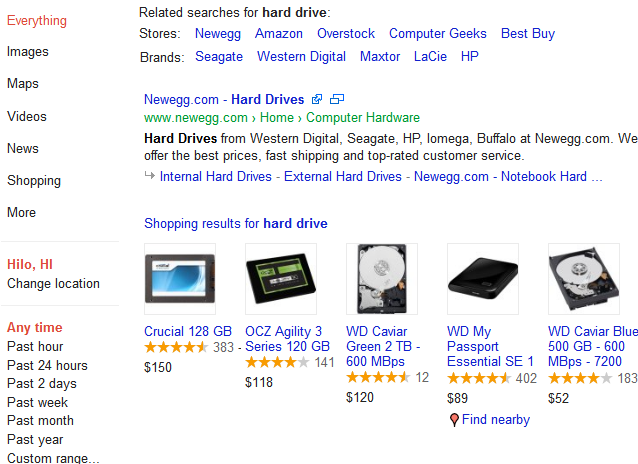Click the WD Caviar Blue drive image

pos(584,279)
